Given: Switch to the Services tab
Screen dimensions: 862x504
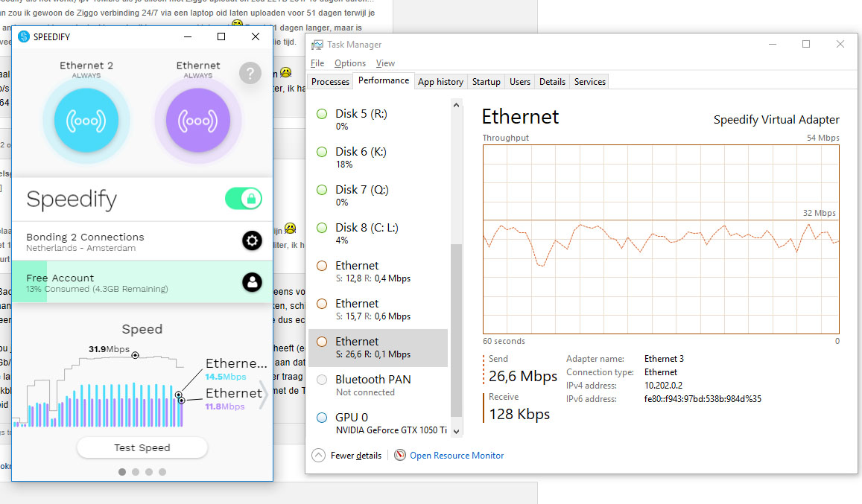Looking at the screenshot, I should [590, 81].
